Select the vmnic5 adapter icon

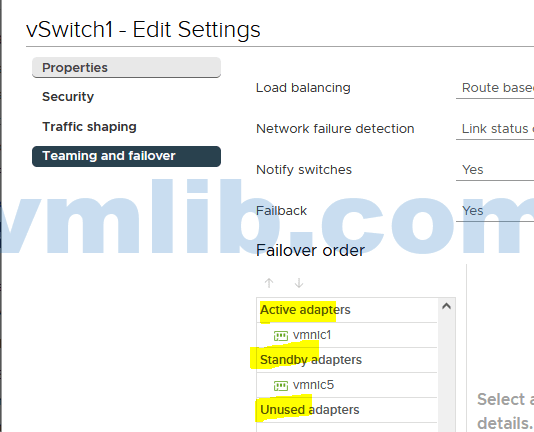point(281,386)
